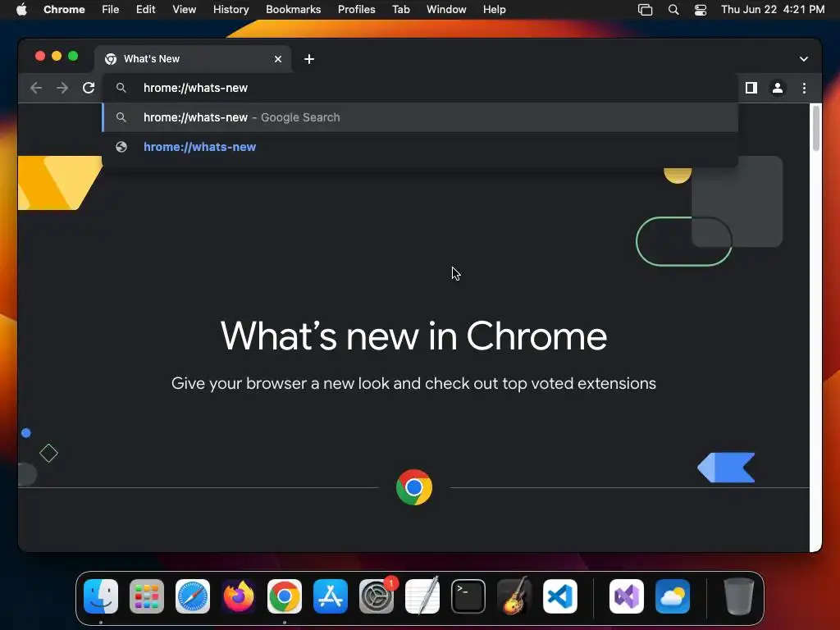The width and height of the screenshot is (840, 630).
Task: Select the What's New tab
Action: click(x=194, y=59)
